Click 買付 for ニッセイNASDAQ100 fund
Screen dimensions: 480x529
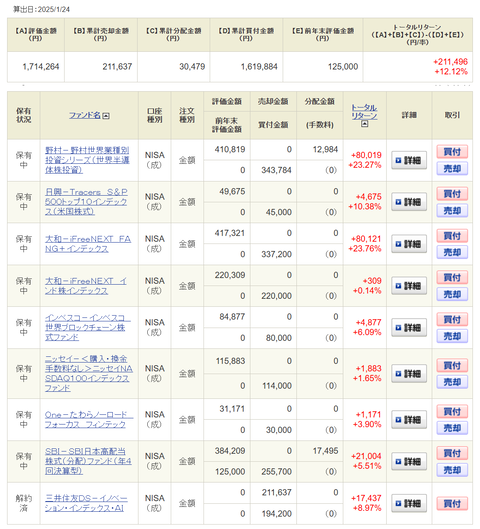click(452, 365)
